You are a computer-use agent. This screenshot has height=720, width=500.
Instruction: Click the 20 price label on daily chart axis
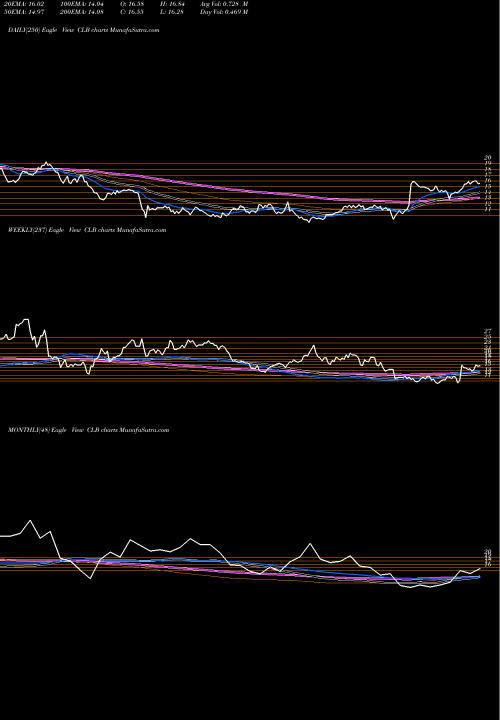pos(488,158)
